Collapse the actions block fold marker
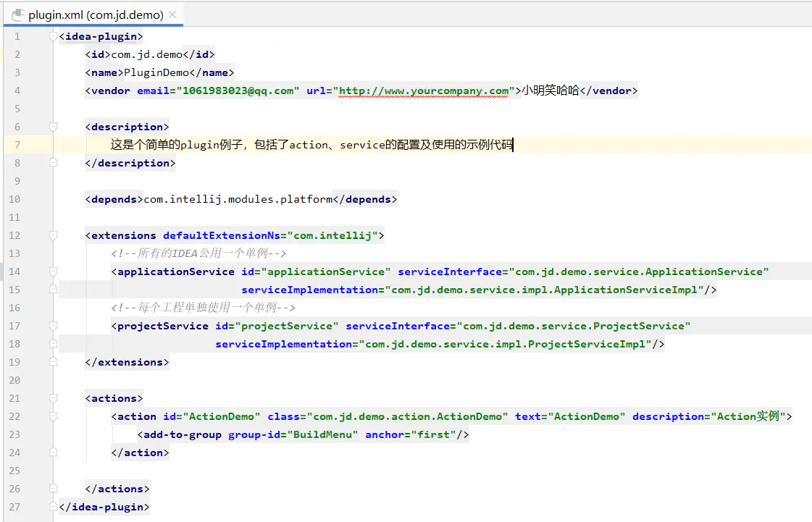Viewport: 812px width, 522px height. pos(53,398)
